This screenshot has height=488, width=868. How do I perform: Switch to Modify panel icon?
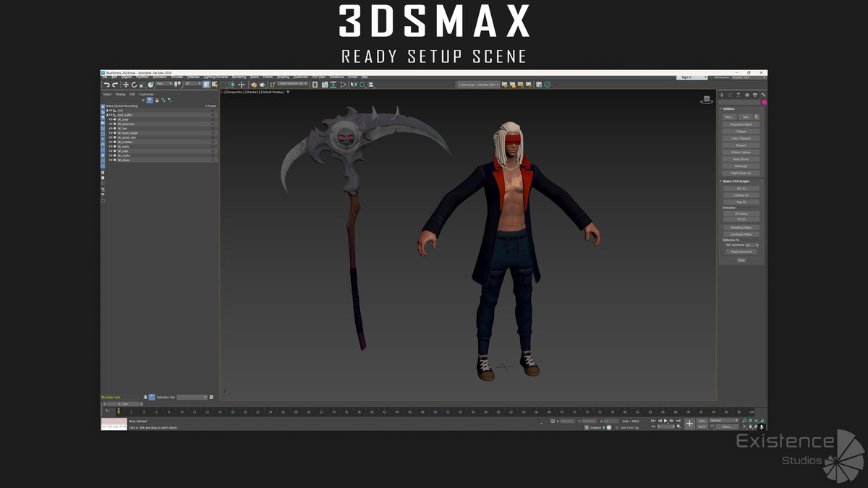tap(730, 95)
